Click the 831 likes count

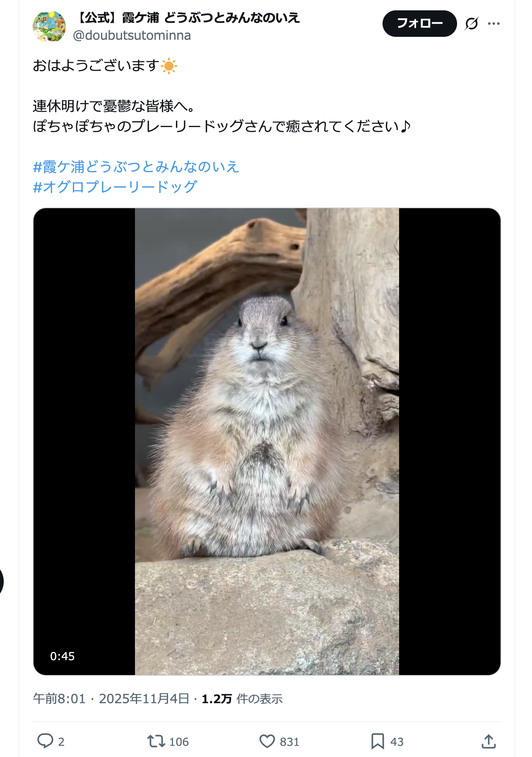(289, 742)
